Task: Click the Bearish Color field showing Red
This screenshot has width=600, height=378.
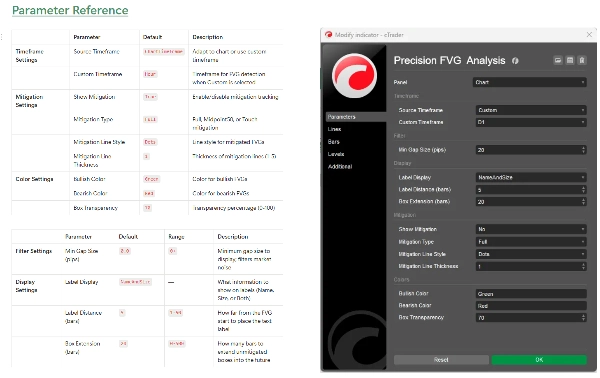Action: click(x=531, y=306)
